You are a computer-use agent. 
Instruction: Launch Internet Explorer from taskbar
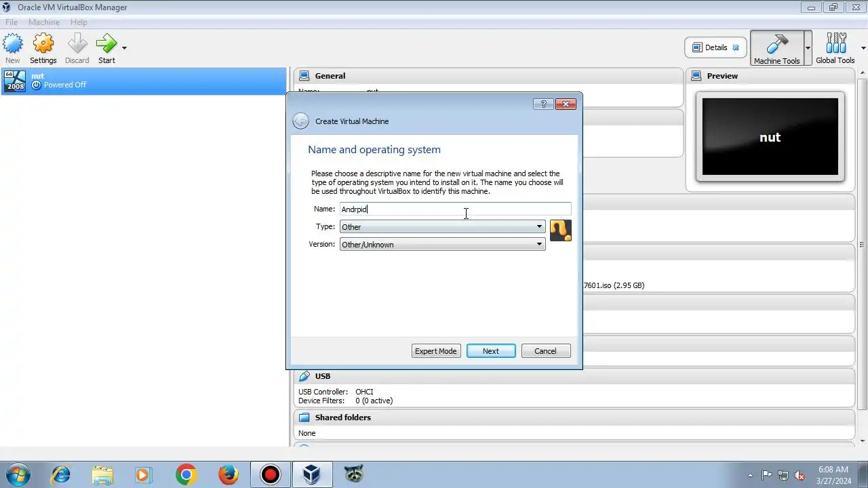coord(60,474)
